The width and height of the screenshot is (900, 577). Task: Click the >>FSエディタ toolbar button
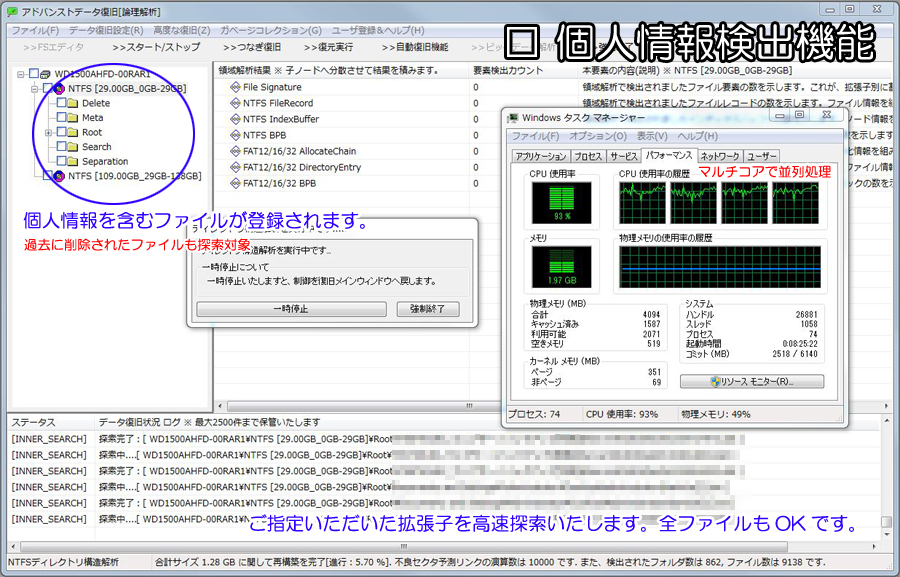tap(53, 47)
